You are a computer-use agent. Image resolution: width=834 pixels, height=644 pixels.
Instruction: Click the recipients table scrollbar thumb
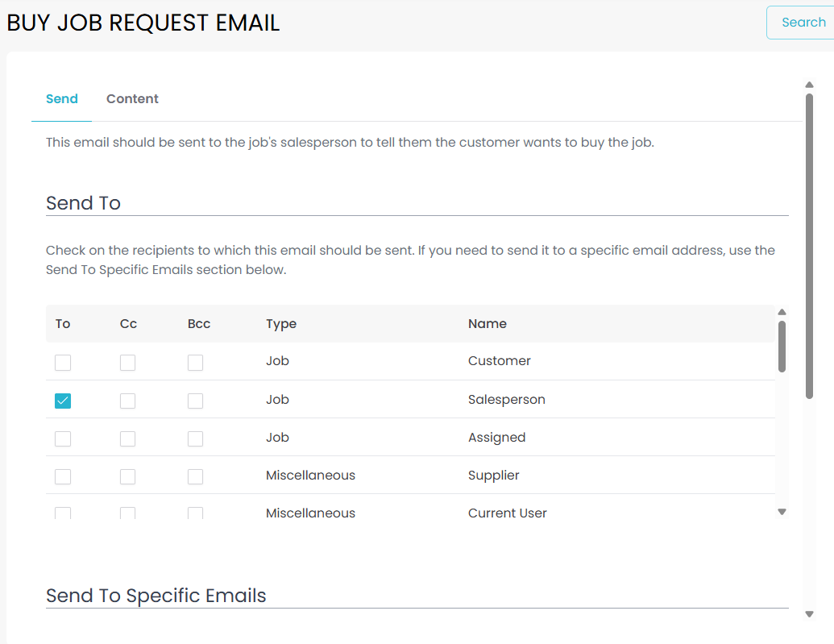782,347
